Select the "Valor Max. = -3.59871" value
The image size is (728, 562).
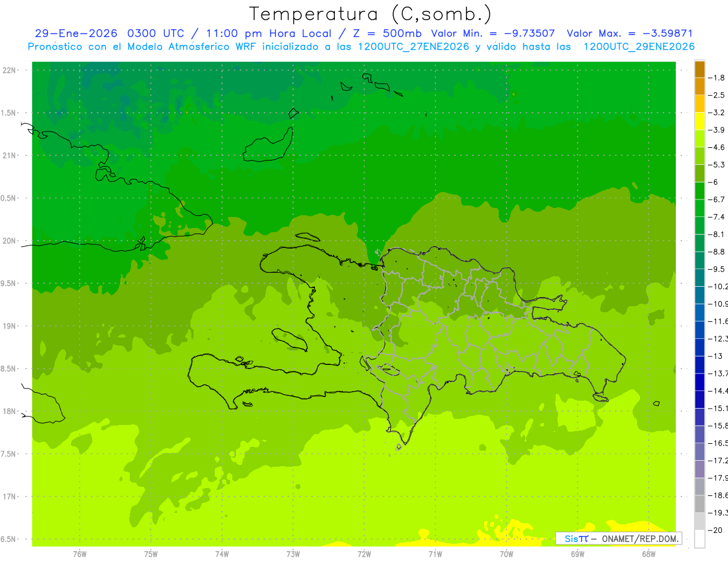pyautogui.click(x=630, y=33)
